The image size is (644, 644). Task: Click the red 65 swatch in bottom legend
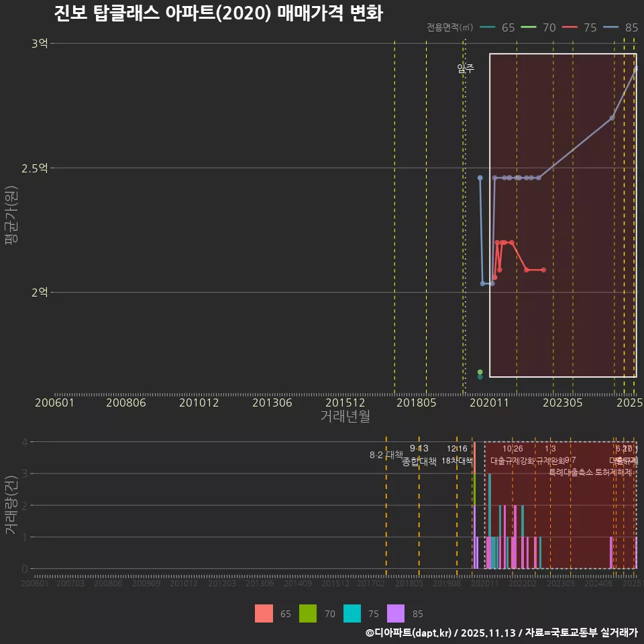(x=264, y=613)
